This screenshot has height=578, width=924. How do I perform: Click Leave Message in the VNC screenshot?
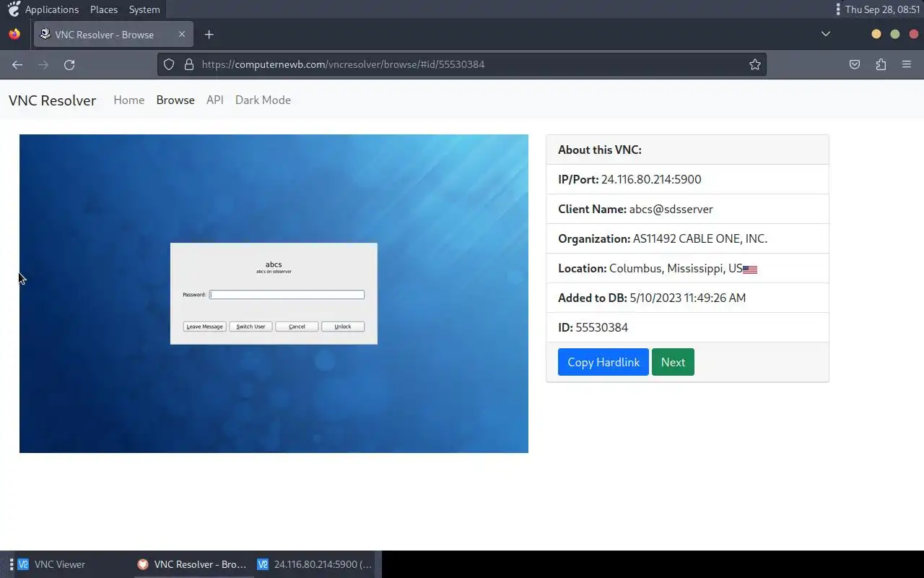pos(204,327)
